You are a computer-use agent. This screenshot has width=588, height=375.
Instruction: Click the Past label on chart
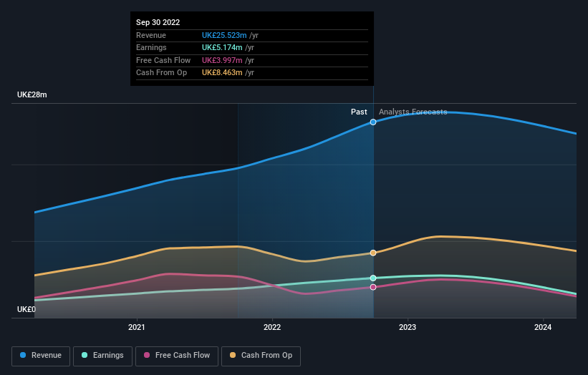coord(359,112)
